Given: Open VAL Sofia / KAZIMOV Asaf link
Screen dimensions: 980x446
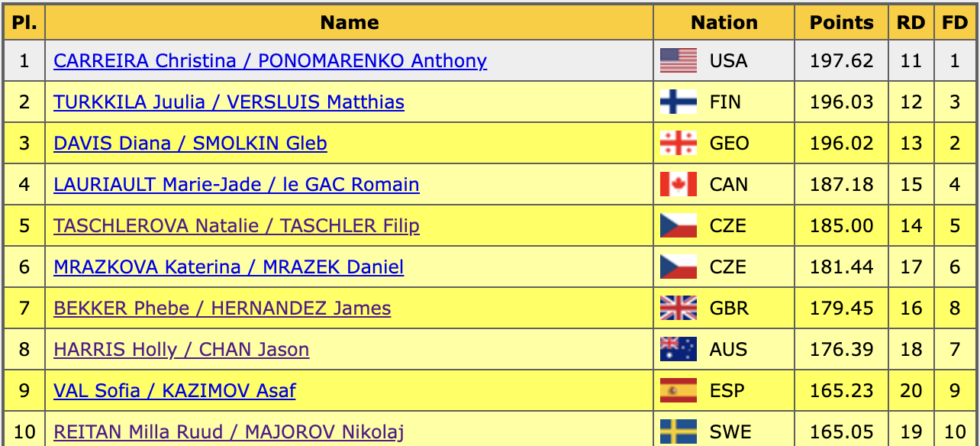Looking at the screenshot, I should pyautogui.click(x=174, y=391).
